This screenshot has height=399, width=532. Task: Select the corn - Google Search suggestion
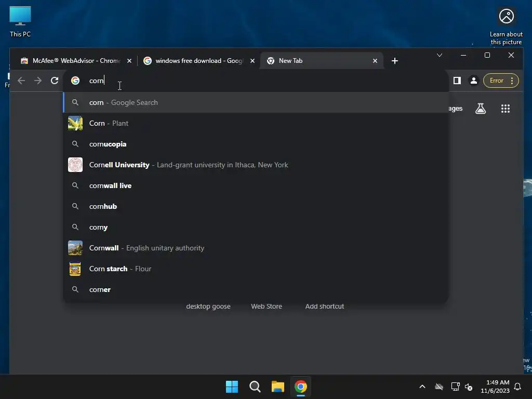pyautogui.click(x=256, y=102)
